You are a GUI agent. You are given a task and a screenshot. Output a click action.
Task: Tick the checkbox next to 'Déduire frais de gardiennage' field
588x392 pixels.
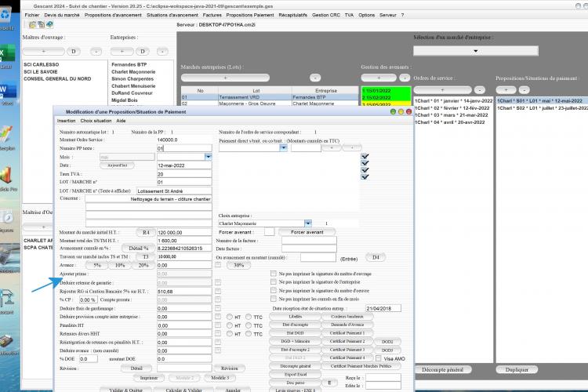point(218,308)
